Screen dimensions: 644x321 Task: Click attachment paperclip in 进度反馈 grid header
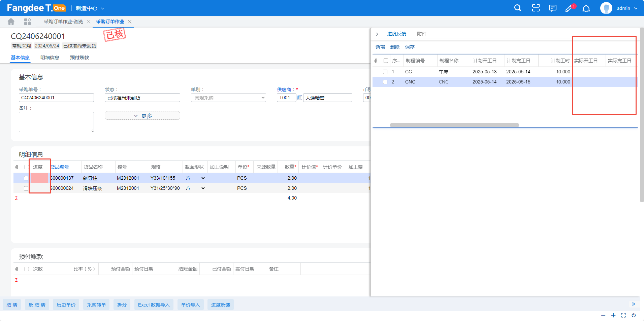click(376, 61)
